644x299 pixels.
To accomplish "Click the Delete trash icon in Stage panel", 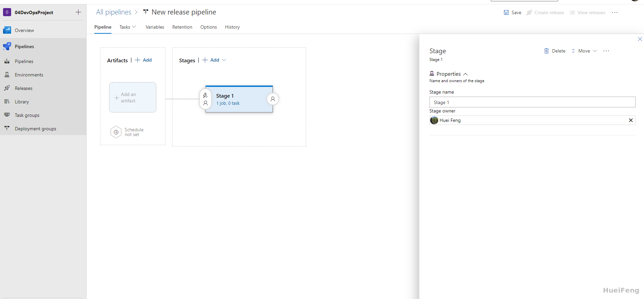I will pyautogui.click(x=546, y=51).
